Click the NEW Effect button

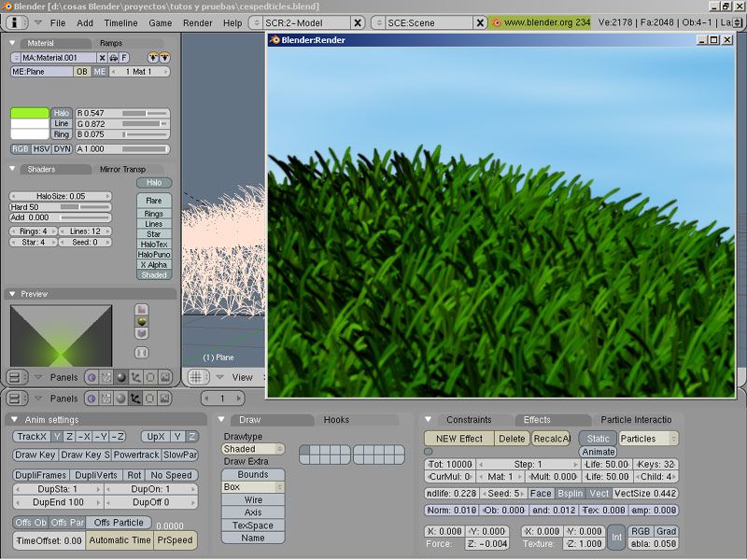[459, 439]
